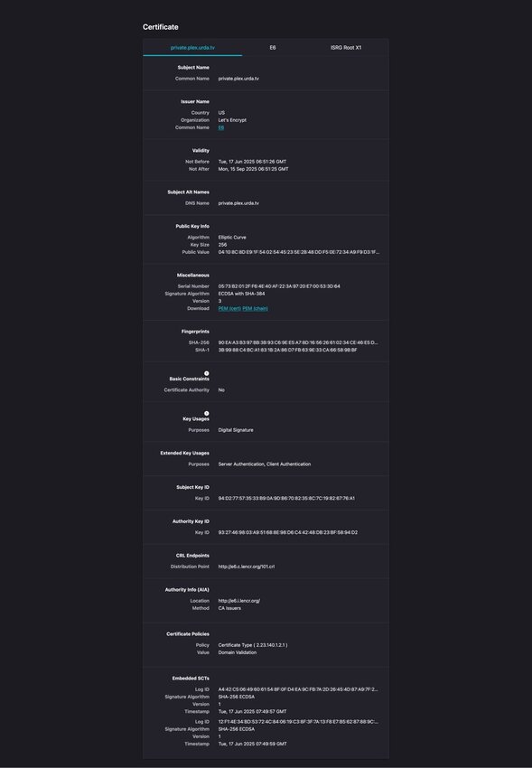Follow the E6 issuer common name link

(221, 127)
